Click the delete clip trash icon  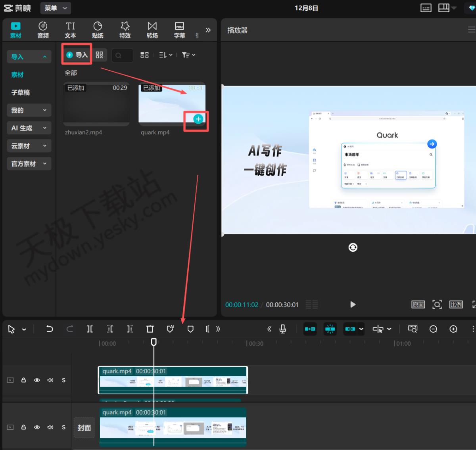(150, 329)
